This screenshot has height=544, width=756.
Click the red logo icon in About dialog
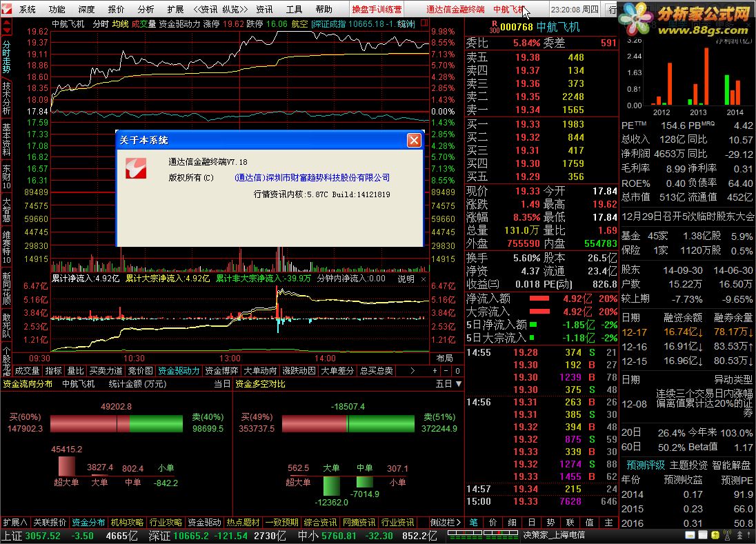[136, 168]
